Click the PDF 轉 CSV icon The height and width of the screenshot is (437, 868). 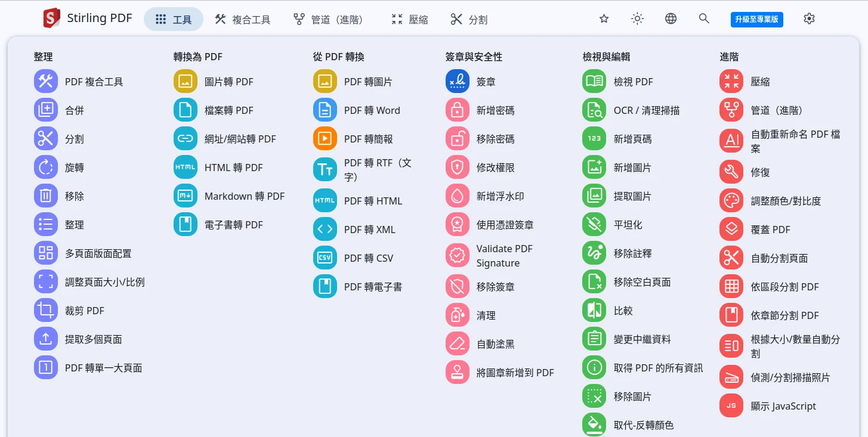pos(325,258)
